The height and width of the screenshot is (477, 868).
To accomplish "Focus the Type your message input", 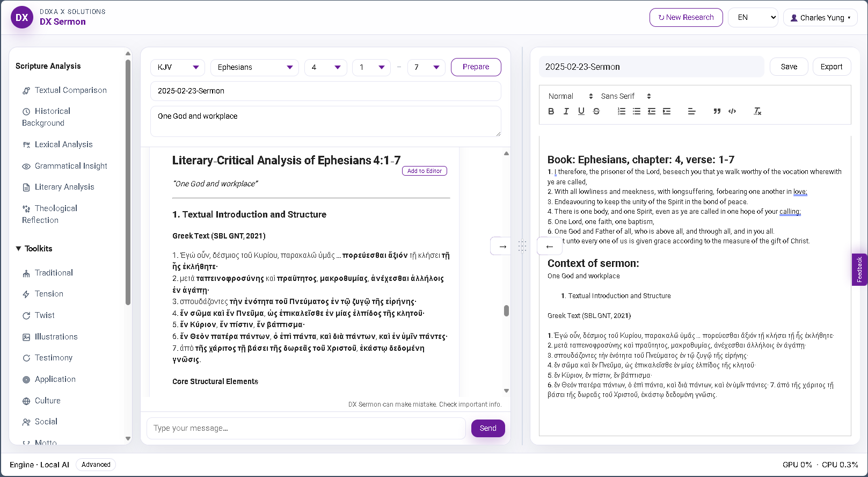I will (x=306, y=428).
